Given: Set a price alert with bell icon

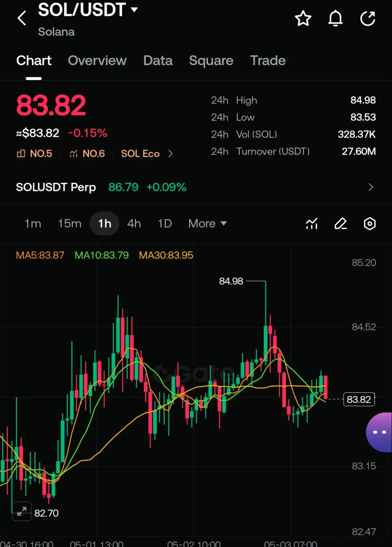Looking at the screenshot, I should click(335, 19).
